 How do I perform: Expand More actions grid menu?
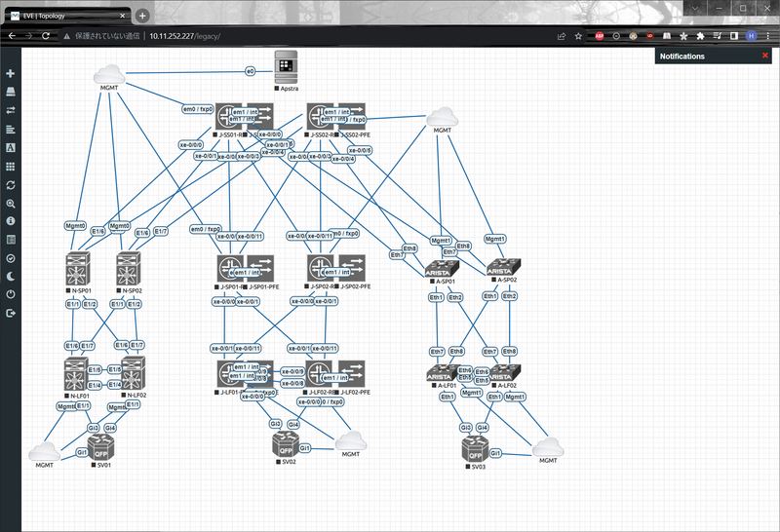pos(11,166)
